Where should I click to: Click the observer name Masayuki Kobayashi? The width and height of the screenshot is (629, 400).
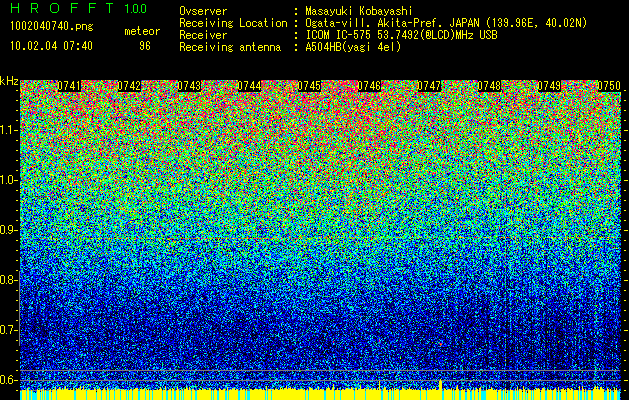[359, 11]
